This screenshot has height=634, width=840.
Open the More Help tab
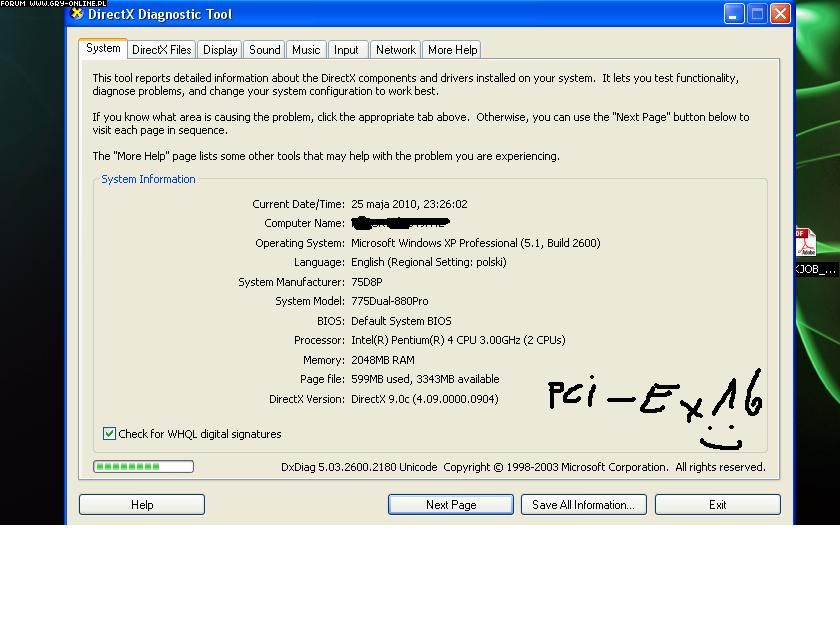pos(452,50)
